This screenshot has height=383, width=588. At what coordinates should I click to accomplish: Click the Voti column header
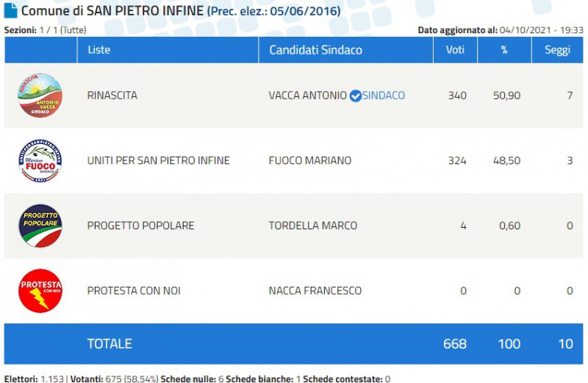click(x=454, y=50)
